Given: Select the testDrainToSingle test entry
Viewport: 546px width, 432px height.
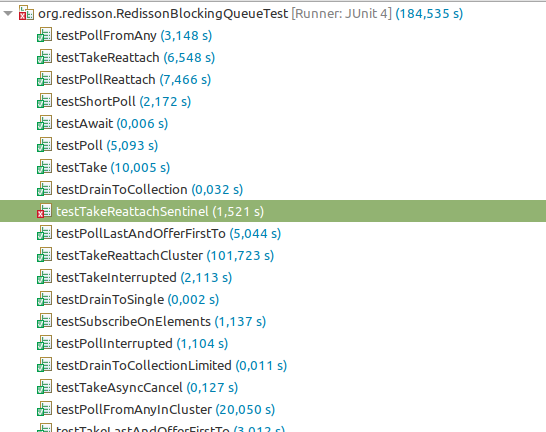Looking at the screenshot, I should pos(138,299).
